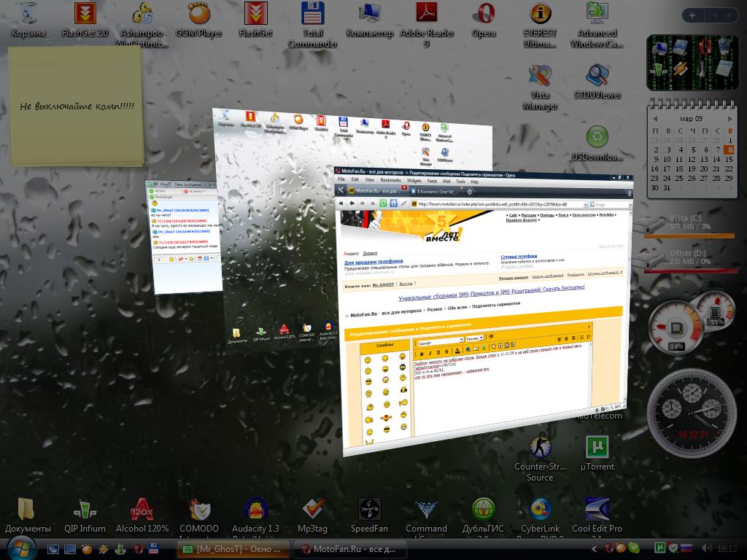Open the EVEREST Ultimate desktop icon
Screen dimensions: 747x560
tap(540, 24)
